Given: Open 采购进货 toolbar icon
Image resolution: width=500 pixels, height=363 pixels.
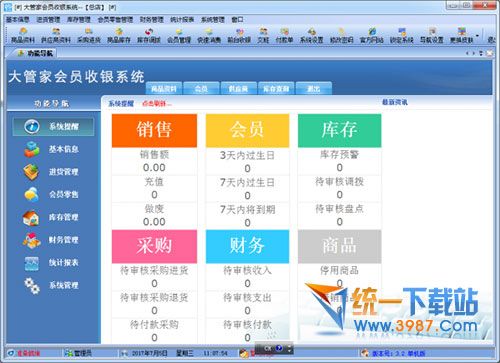Looking at the screenshot, I should (89, 35).
